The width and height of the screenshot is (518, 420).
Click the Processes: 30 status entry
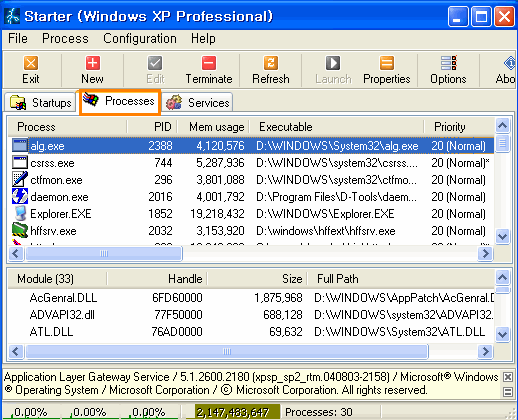pos(319,412)
